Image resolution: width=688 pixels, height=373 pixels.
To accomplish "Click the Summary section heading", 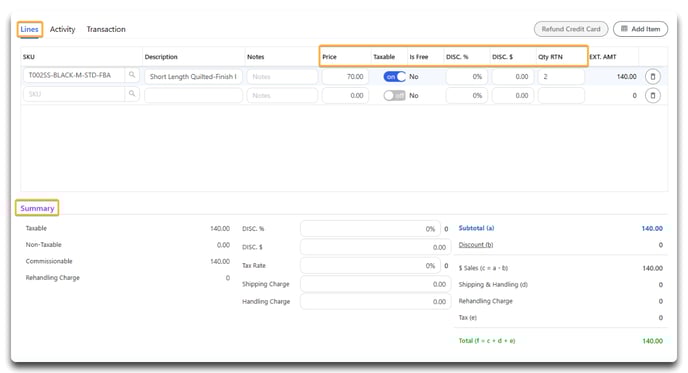I will (x=37, y=208).
